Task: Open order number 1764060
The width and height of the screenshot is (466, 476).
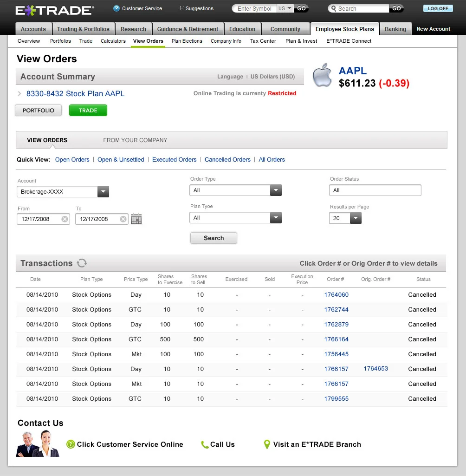Action: (337, 295)
